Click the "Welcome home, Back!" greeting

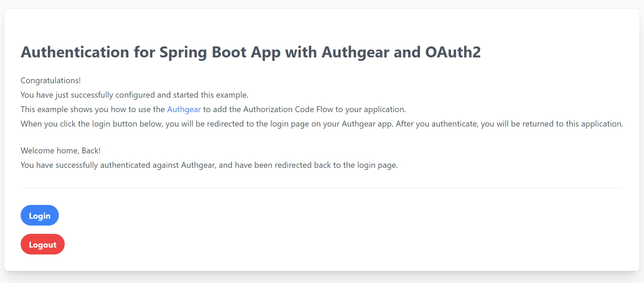coord(61,151)
